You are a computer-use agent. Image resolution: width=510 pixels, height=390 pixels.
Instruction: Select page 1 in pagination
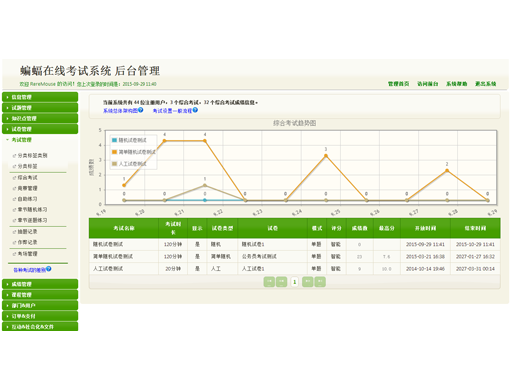point(294,282)
